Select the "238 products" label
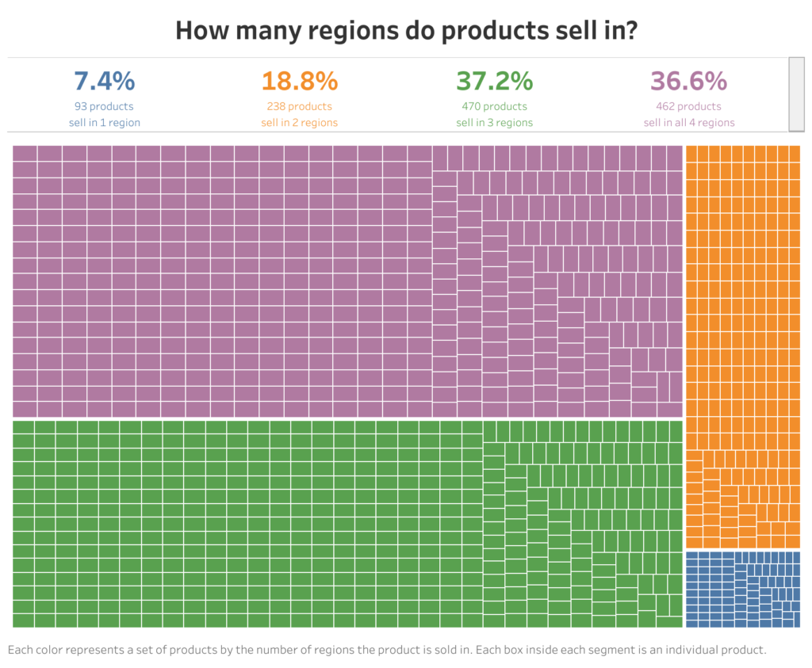 (299, 106)
